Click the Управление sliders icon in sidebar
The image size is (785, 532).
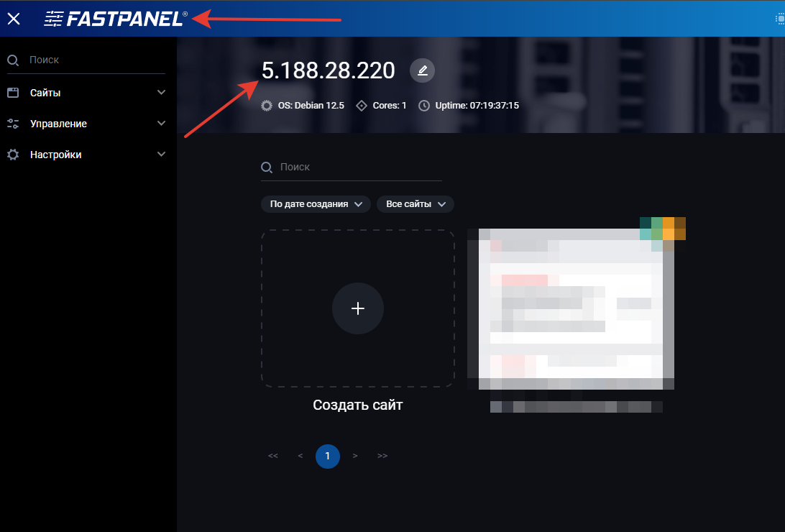[13, 124]
